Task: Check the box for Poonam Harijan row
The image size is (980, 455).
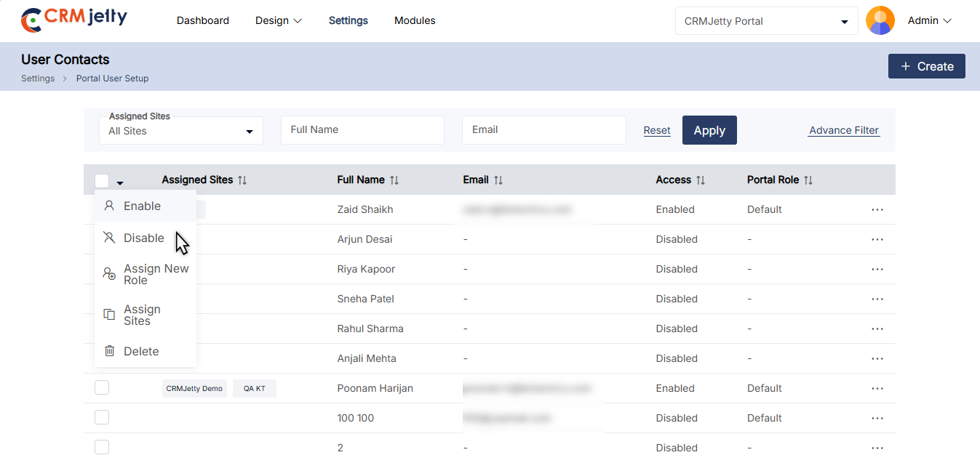Action: tap(102, 388)
